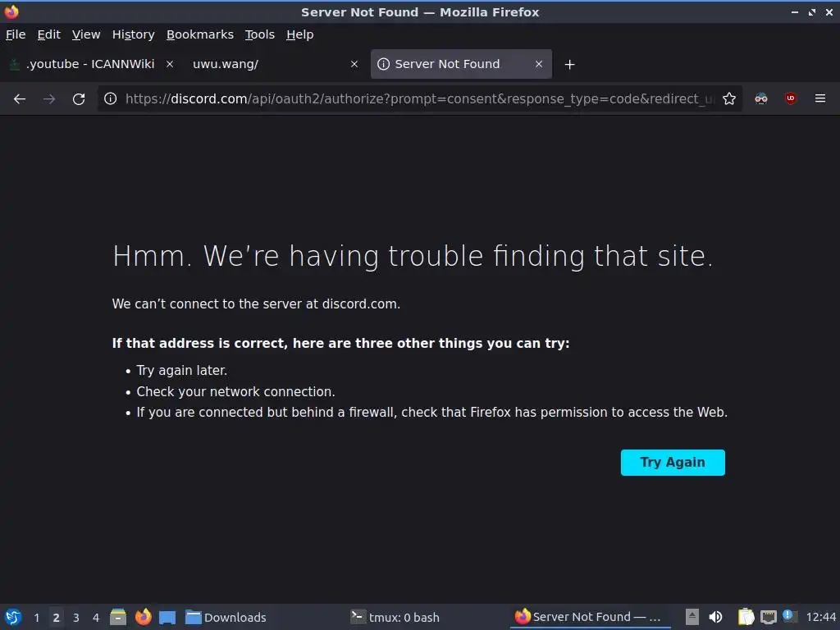840x630 pixels.
Task: Switch to workspace 2
Action: (x=57, y=618)
